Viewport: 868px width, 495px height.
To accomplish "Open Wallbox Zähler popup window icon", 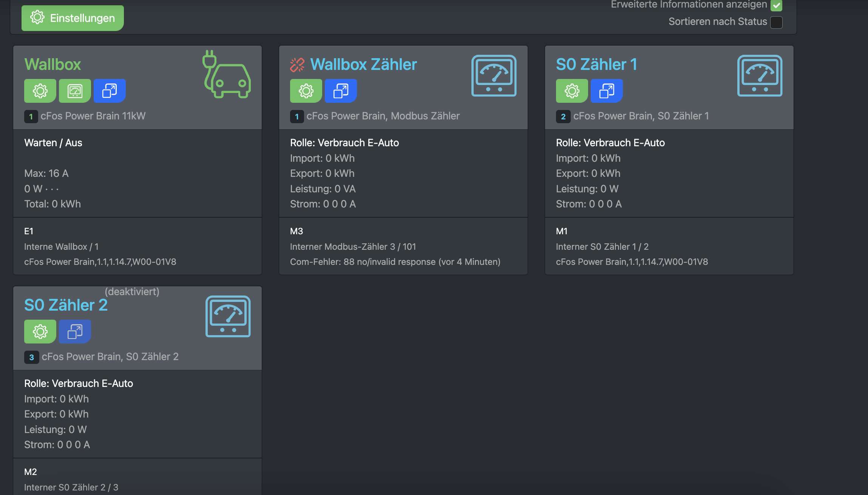I will pyautogui.click(x=341, y=91).
